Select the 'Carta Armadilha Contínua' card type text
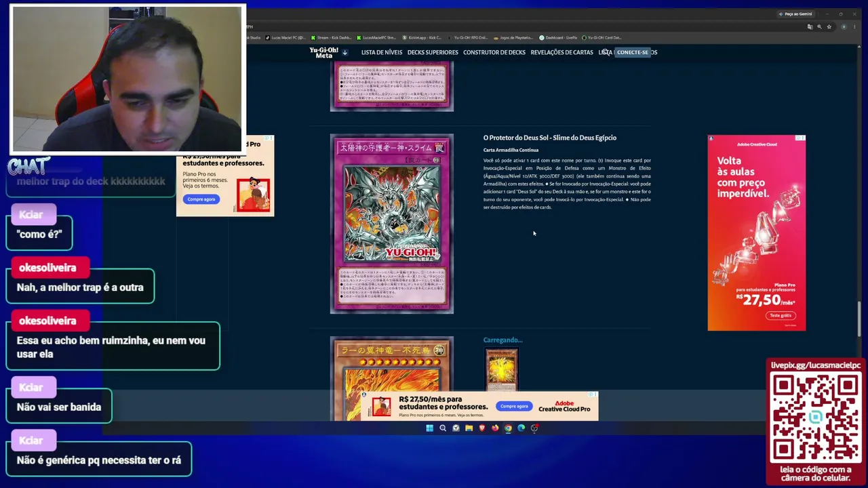This screenshot has height=488, width=868. (511, 150)
